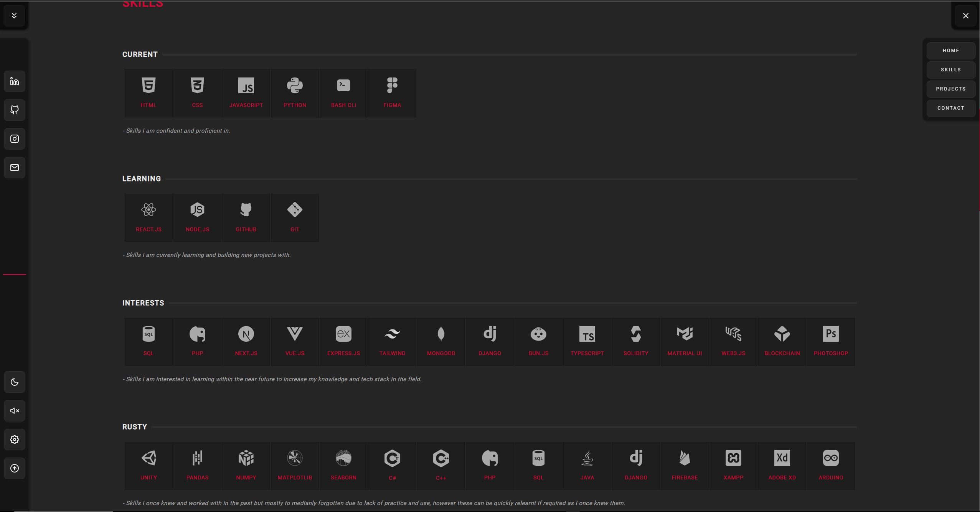
Task: Click the Matplotlib skill card
Action: coord(295,466)
